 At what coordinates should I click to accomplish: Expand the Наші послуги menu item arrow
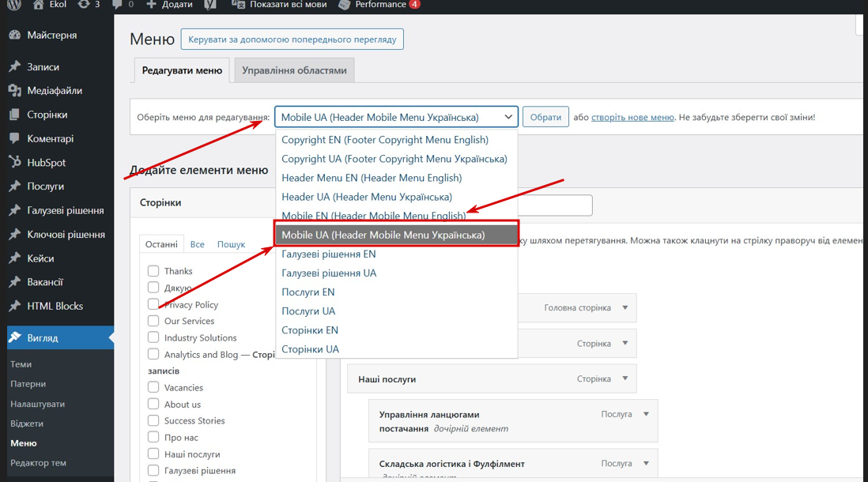(625, 378)
